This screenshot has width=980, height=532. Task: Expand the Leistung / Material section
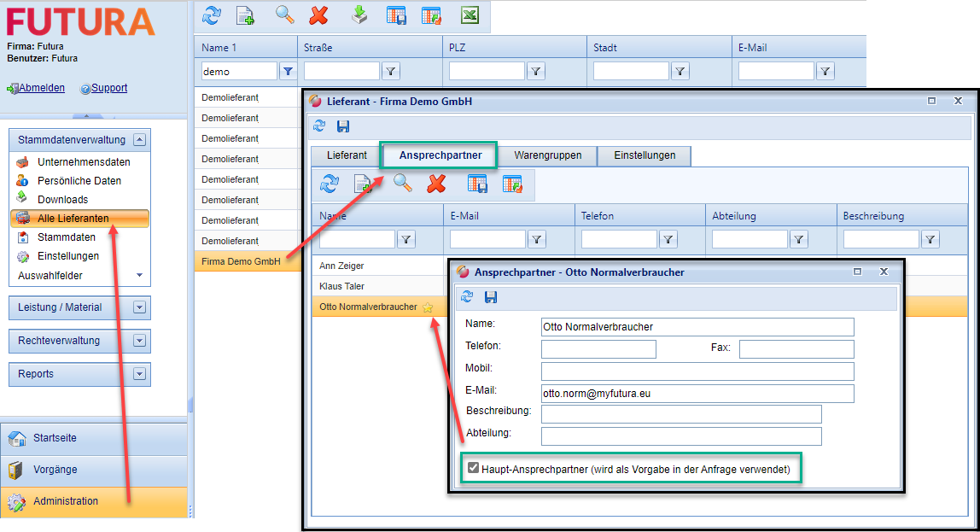point(140,307)
